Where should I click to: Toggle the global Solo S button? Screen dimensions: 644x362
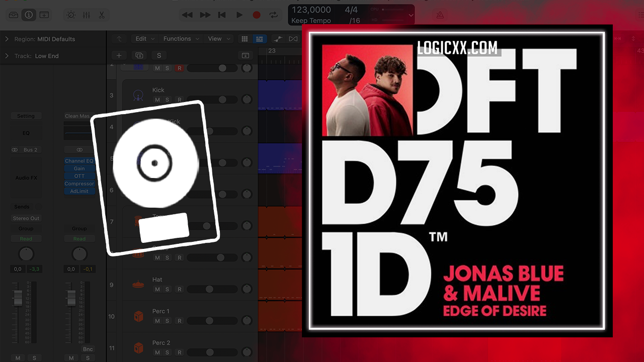tap(159, 55)
